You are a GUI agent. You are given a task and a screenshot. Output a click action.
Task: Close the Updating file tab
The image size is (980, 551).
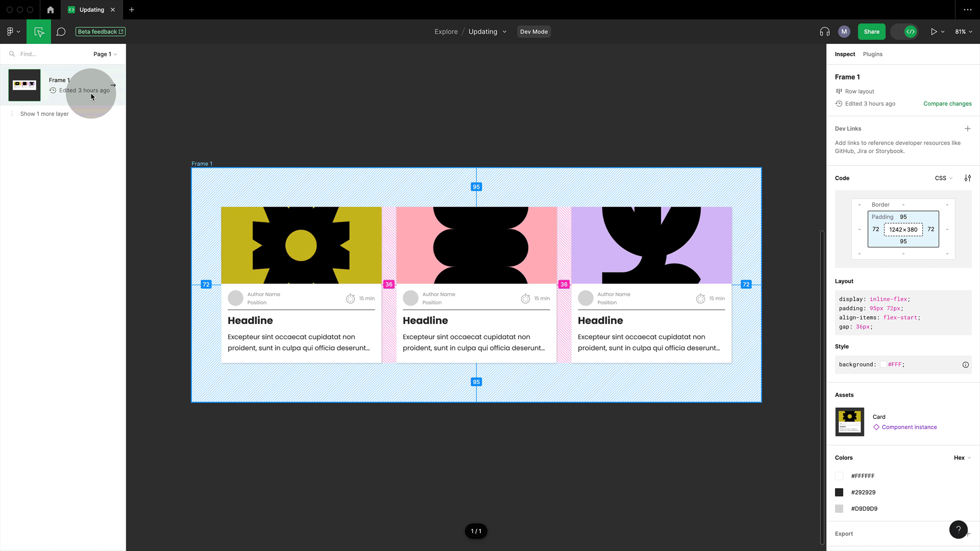coord(113,10)
